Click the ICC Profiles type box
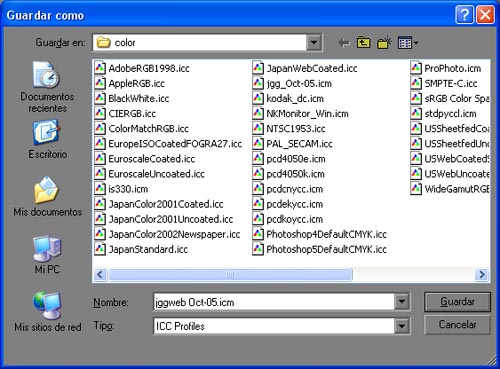Viewport: 500px width, 369px height. 274,326
